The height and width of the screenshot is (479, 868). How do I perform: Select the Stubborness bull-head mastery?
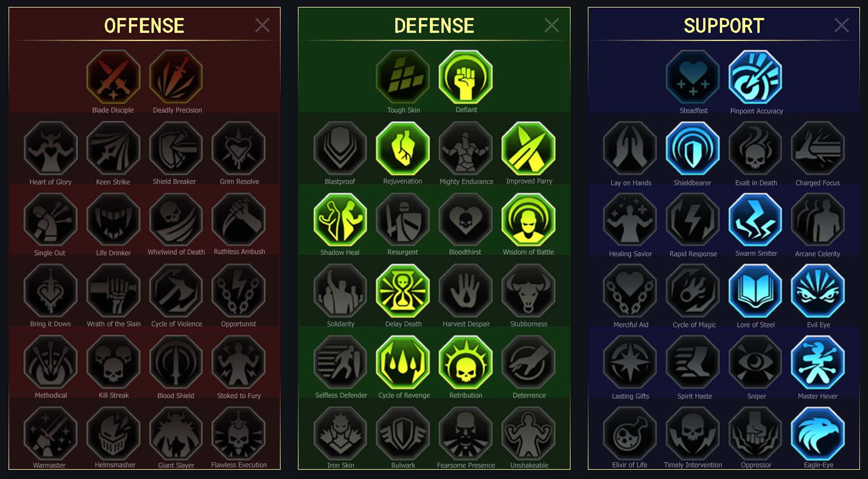tap(528, 291)
